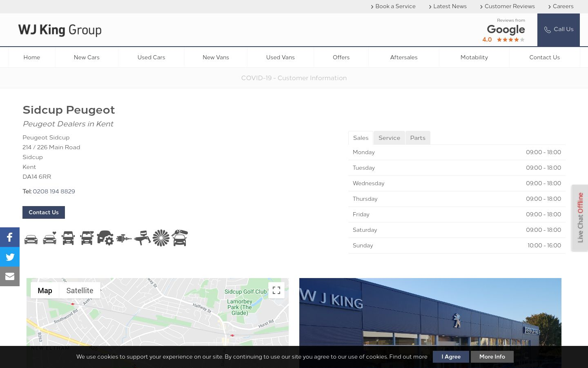View the Google reviews rating
Image resolution: width=588 pixels, height=368 pixels.
[x=504, y=31]
